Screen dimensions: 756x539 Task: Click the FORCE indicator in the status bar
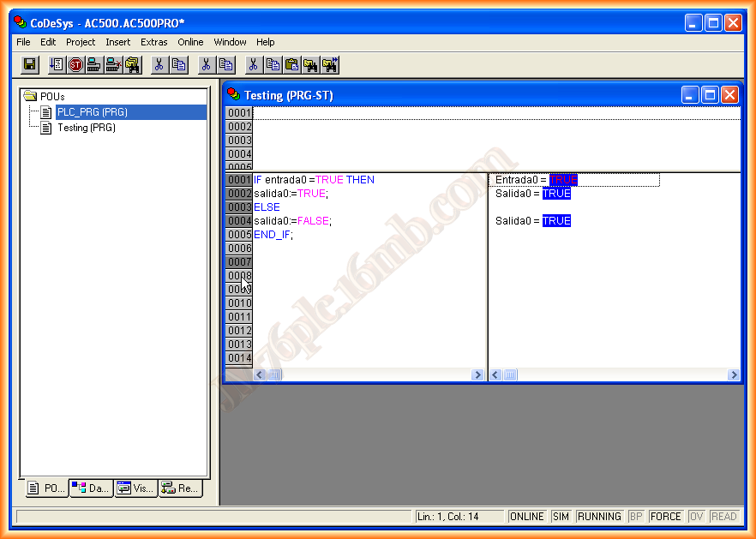click(x=665, y=516)
